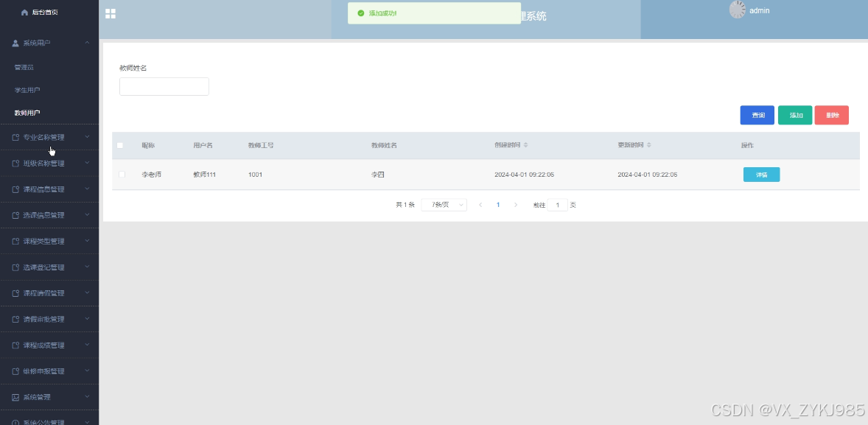Image resolution: width=868 pixels, height=425 pixels.
Task: Click the icon beside 班级名称管理
Action: (x=15, y=164)
